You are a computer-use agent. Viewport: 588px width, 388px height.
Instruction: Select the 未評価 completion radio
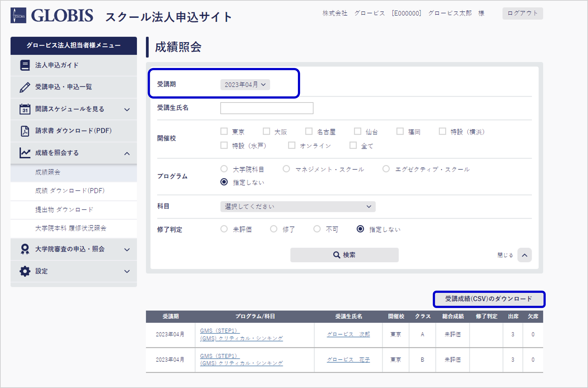click(224, 229)
